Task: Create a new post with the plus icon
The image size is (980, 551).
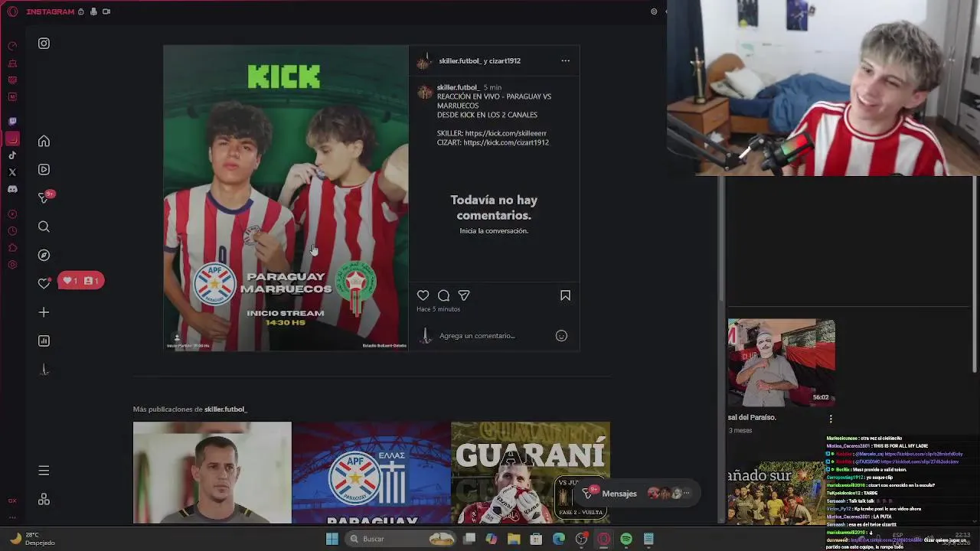Action: (44, 312)
